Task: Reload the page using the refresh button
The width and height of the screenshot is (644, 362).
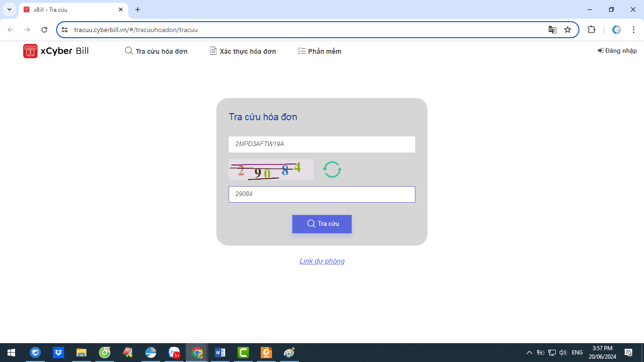Action: [44, 30]
